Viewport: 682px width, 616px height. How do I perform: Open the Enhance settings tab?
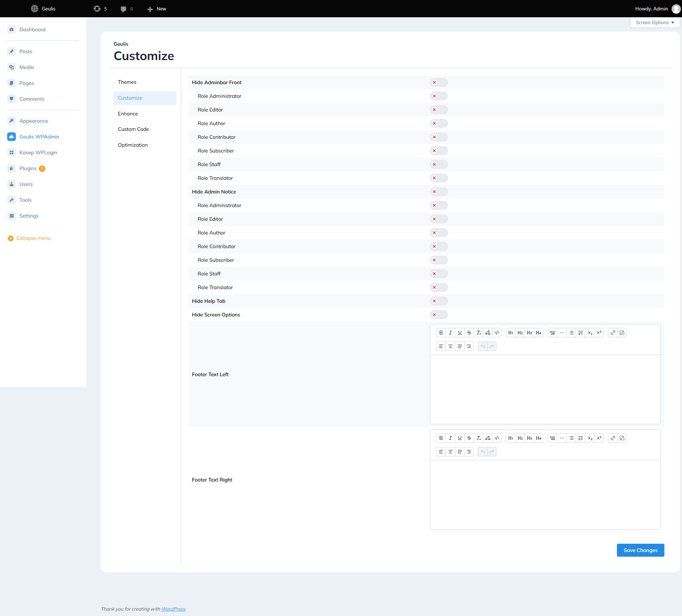145,114
